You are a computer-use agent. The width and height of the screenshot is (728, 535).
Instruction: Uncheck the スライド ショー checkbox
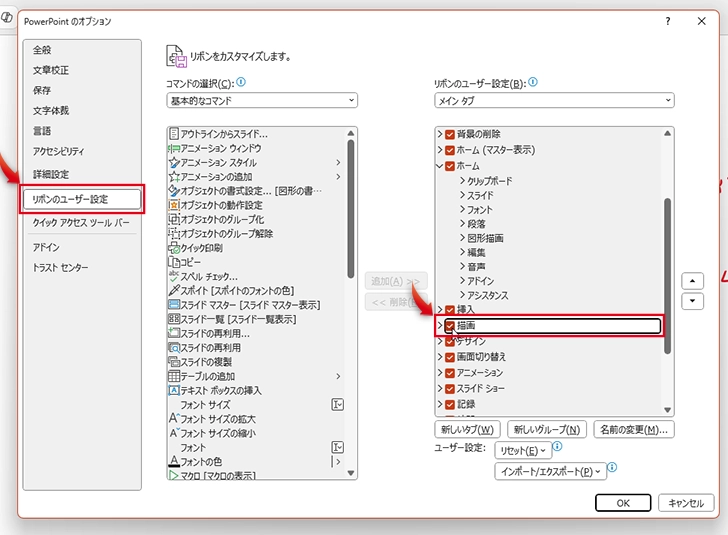pos(449,389)
